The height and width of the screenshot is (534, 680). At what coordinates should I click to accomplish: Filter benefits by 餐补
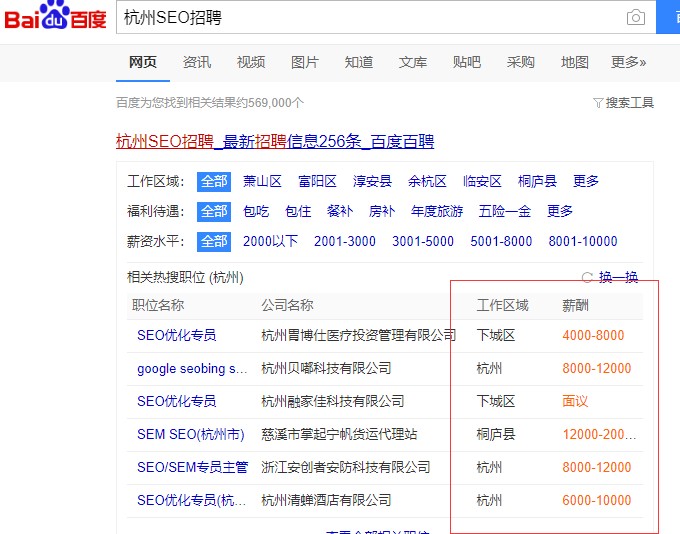[340, 212]
